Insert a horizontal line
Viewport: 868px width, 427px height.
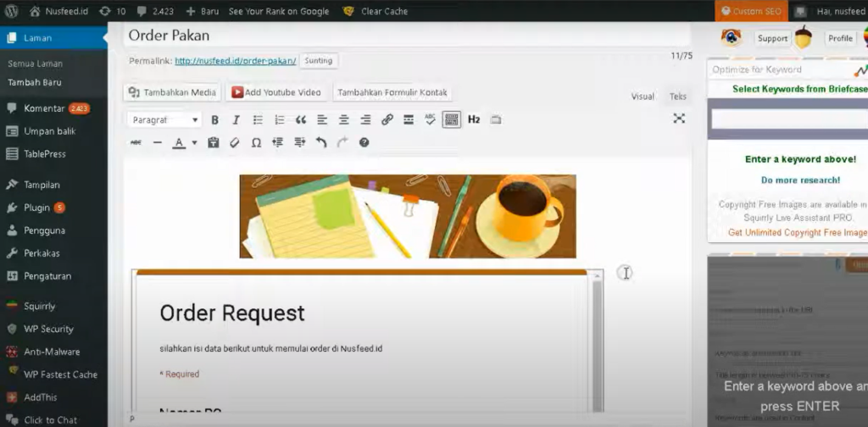click(157, 142)
